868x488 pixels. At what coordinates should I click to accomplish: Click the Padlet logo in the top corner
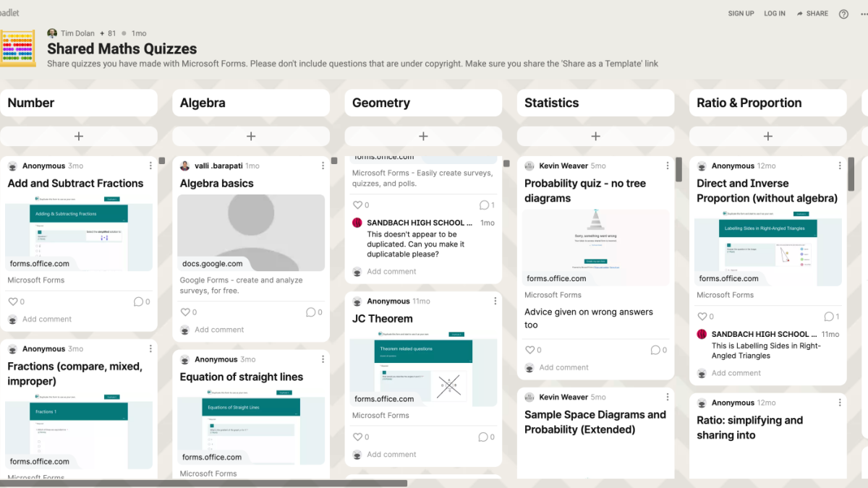[x=10, y=12]
